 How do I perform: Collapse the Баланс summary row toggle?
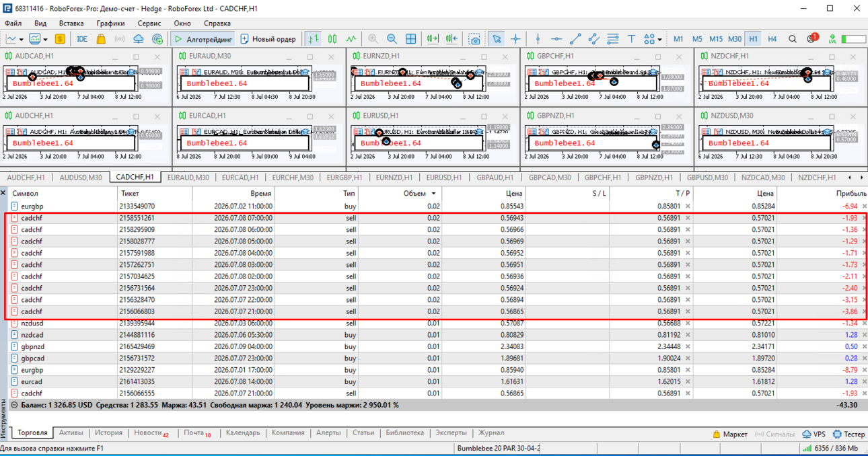pyautogui.click(x=14, y=405)
